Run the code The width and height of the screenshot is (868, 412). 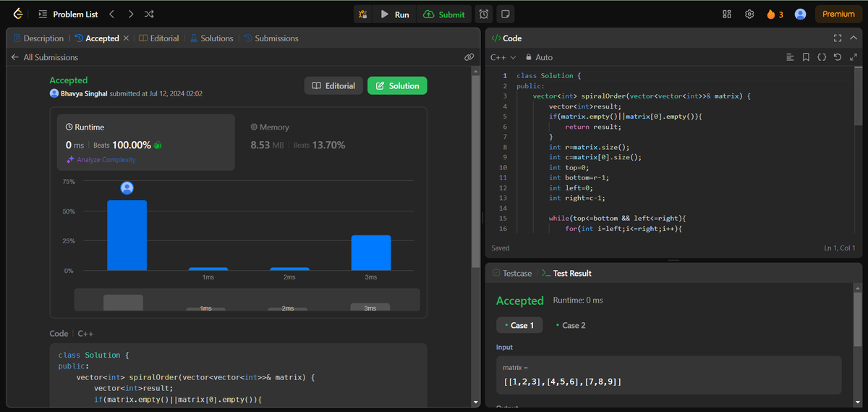395,14
